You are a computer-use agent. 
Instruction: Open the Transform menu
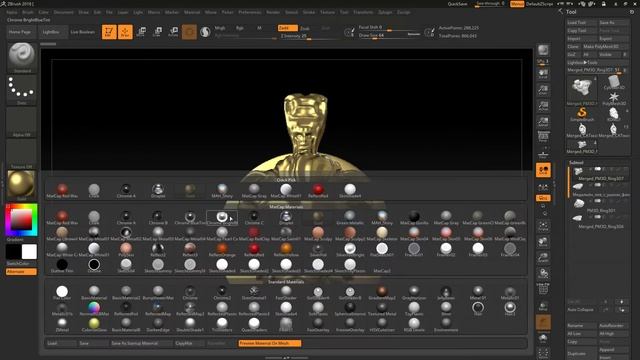pos(363,12)
